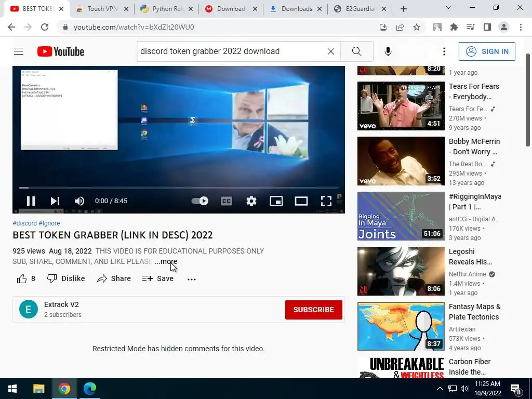The width and height of the screenshot is (532, 399).
Task: Switch to Python Releases tab
Action: coord(167,9)
